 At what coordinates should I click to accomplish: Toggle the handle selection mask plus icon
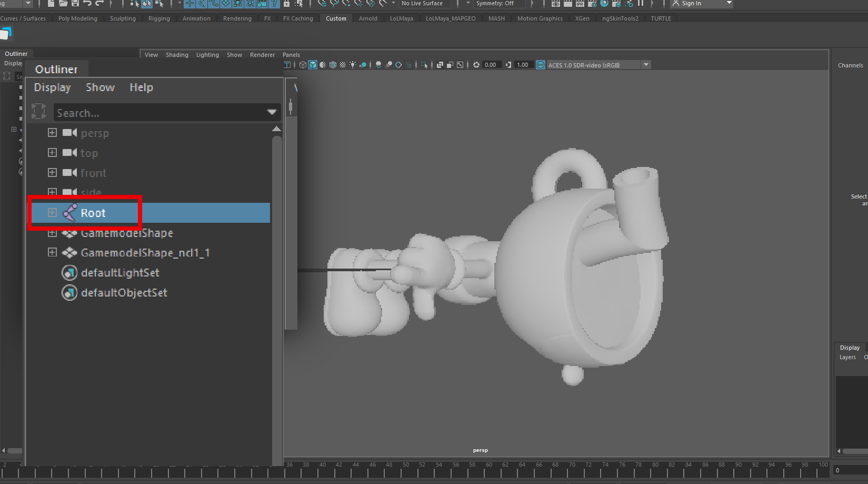click(x=189, y=4)
